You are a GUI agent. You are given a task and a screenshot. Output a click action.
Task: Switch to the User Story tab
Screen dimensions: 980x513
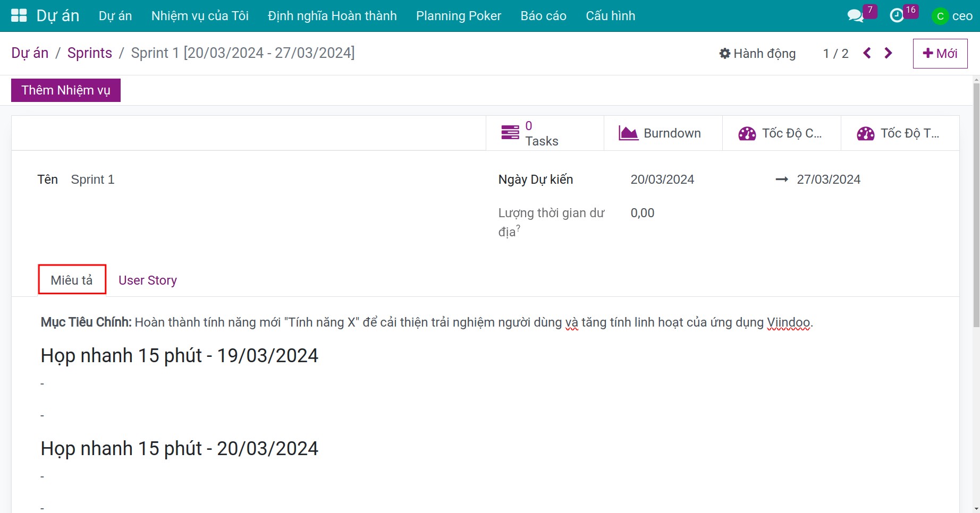tap(148, 280)
